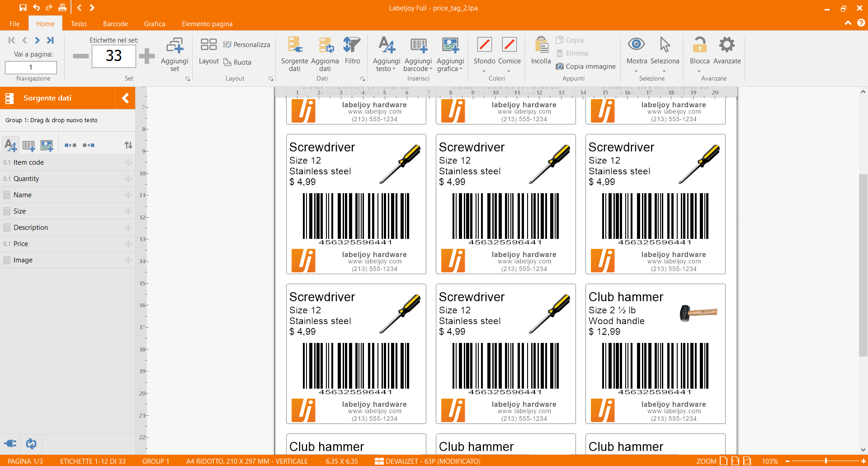Click add text icon in data panel
The height and width of the screenshot is (466, 868).
pyautogui.click(x=10, y=145)
